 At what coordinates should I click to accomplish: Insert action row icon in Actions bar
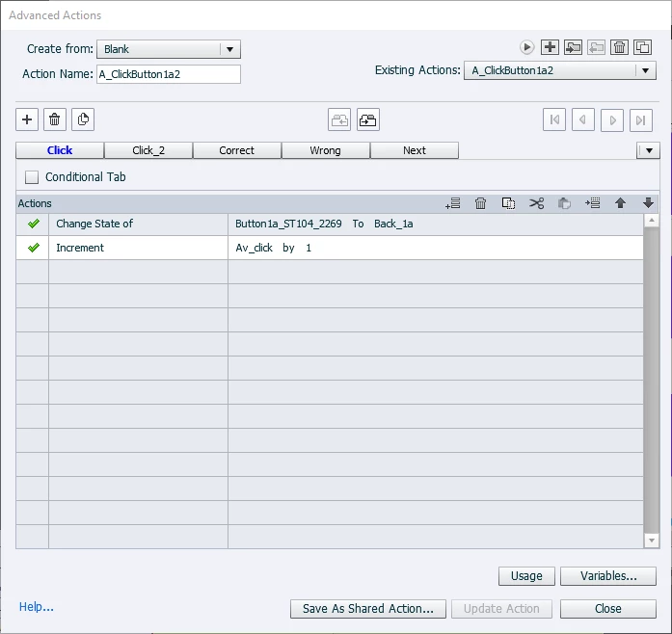tap(592, 203)
